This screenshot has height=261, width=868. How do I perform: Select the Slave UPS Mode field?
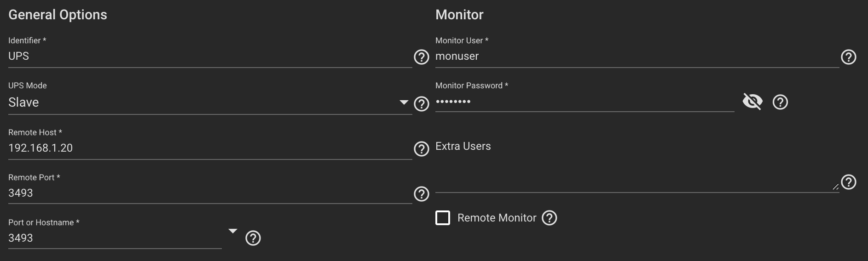pyautogui.click(x=210, y=102)
